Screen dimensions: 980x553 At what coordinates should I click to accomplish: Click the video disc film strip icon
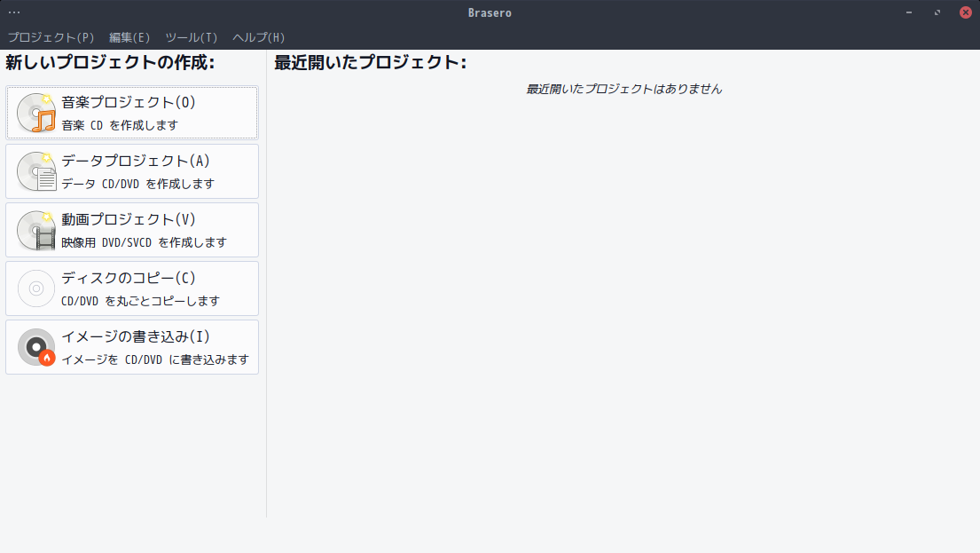pos(36,230)
